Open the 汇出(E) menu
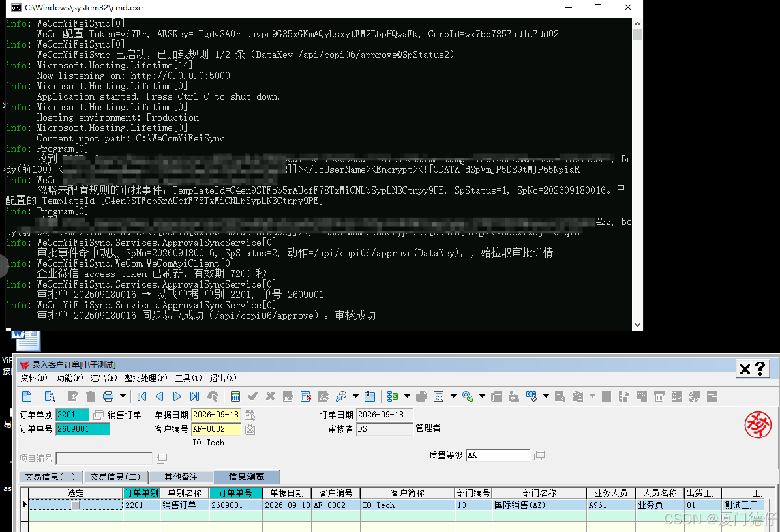 [x=104, y=378]
